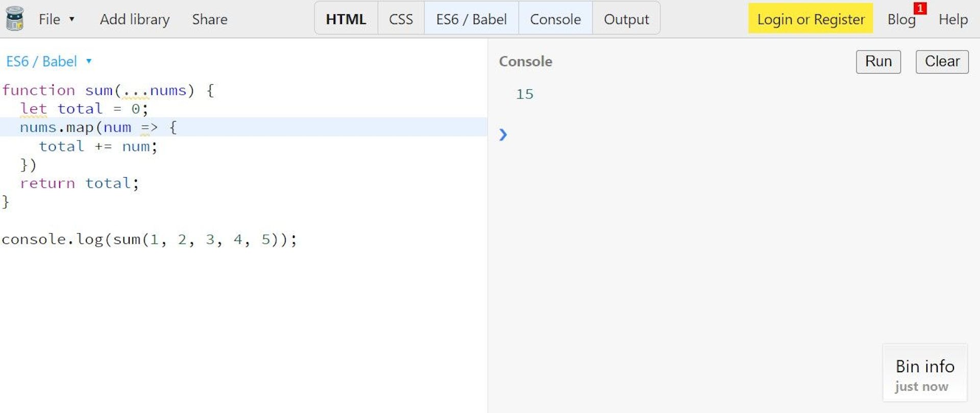The height and width of the screenshot is (413, 980).
Task: Click the JS Bin logo icon
Action: click(x=15, y=19)
